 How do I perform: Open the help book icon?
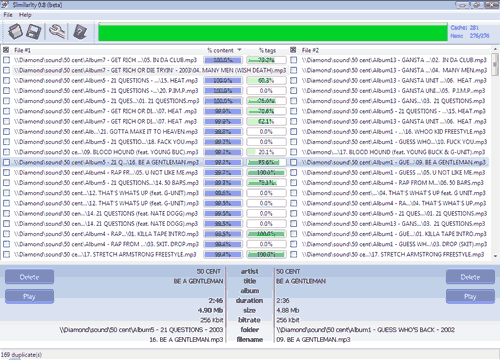(x=80, y=32)
